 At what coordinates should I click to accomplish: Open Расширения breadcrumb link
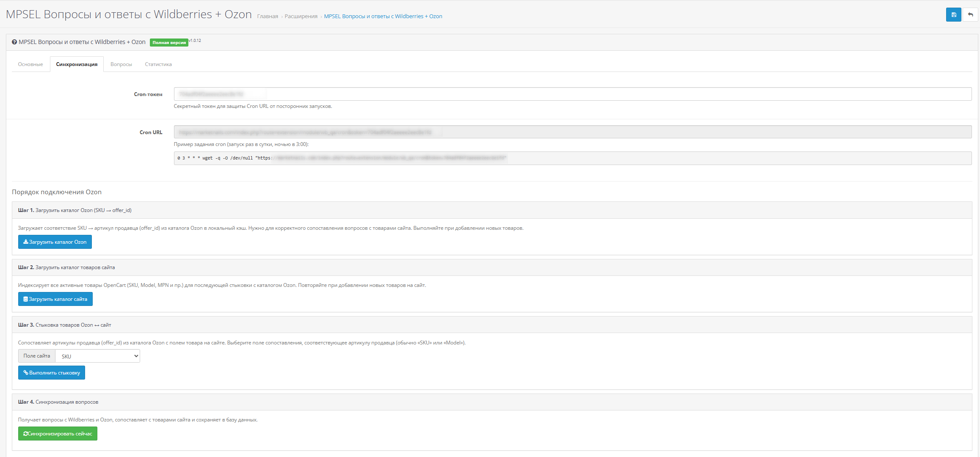[x=301, y=17]
